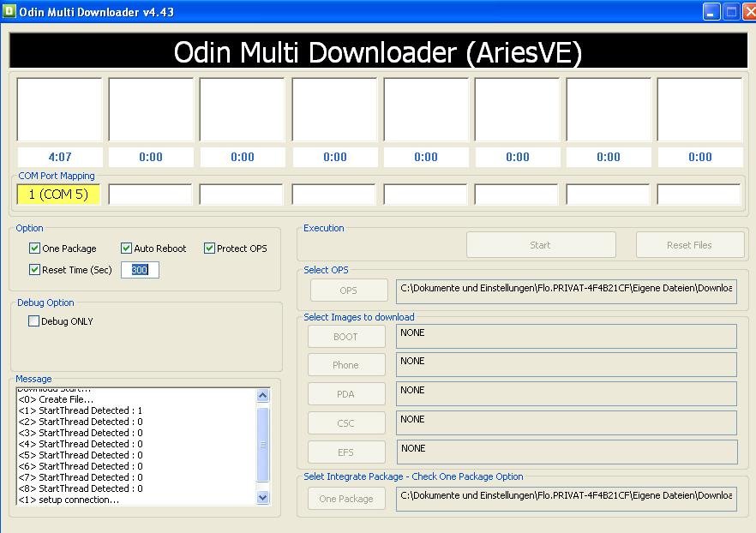Select the yellow 1 (COM 5) port box
Viewport: 756px width, 533px height.
[x=58, y=195]
